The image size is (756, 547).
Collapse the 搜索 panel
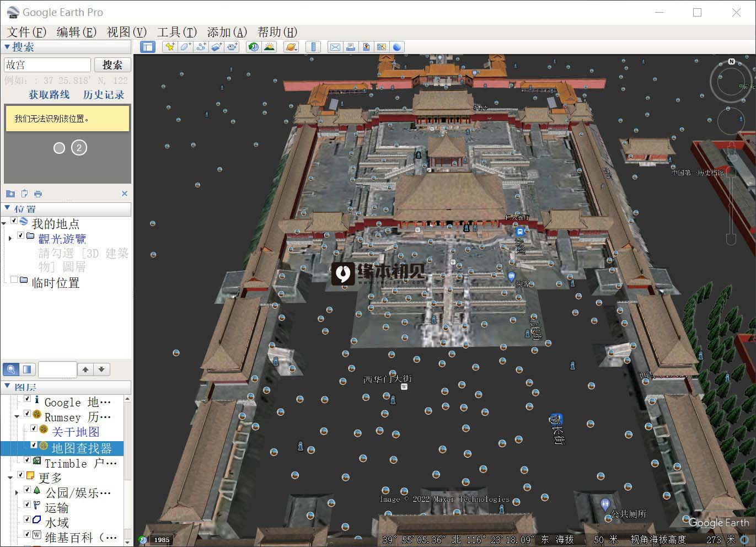tap(7, 47)
